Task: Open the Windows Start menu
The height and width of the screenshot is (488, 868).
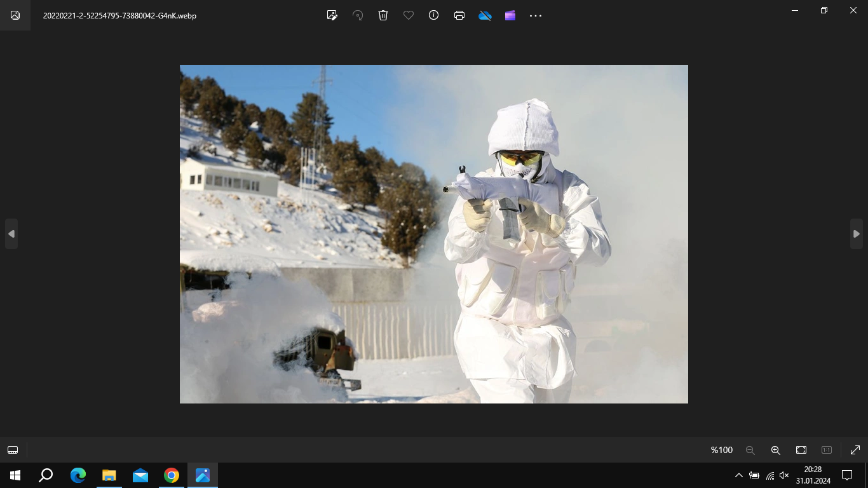Action: click(15, 475)
